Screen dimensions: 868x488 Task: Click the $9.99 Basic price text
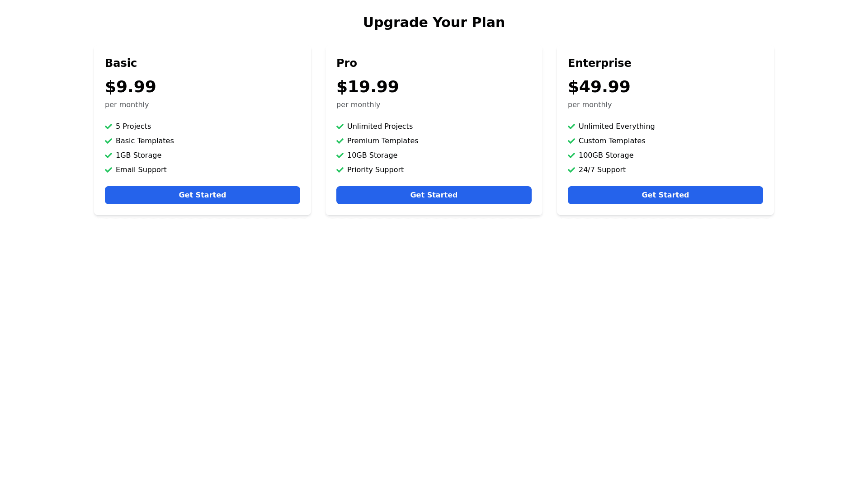coord(130,87)
